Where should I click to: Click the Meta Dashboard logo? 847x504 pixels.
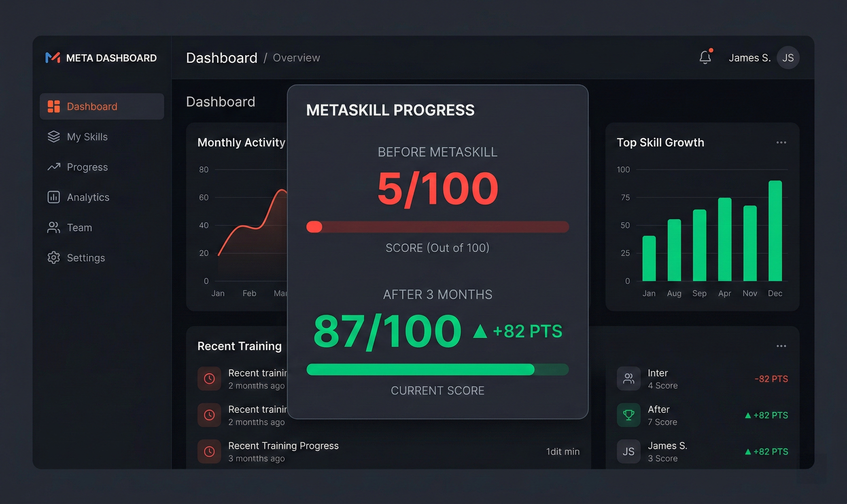(x=53, y=58)
